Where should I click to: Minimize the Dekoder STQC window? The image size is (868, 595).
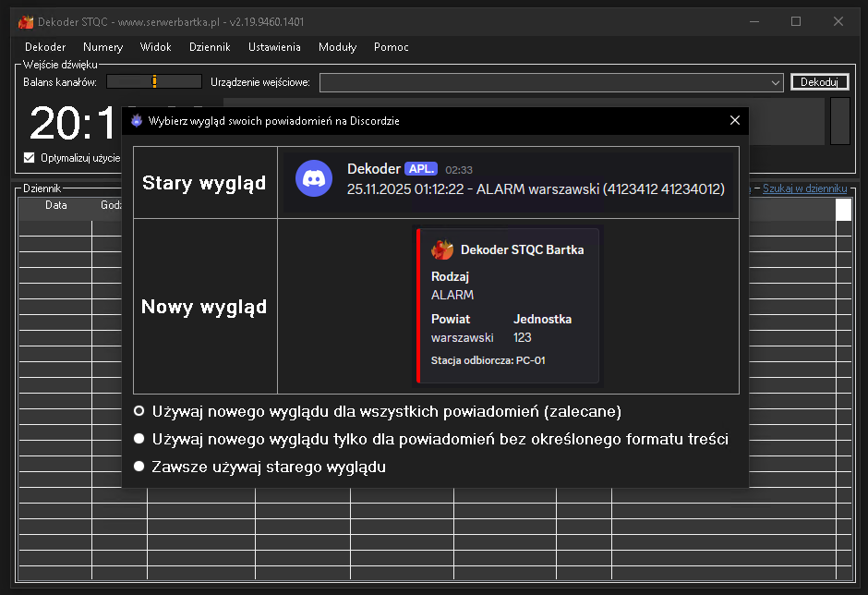[x=753, y=21]
